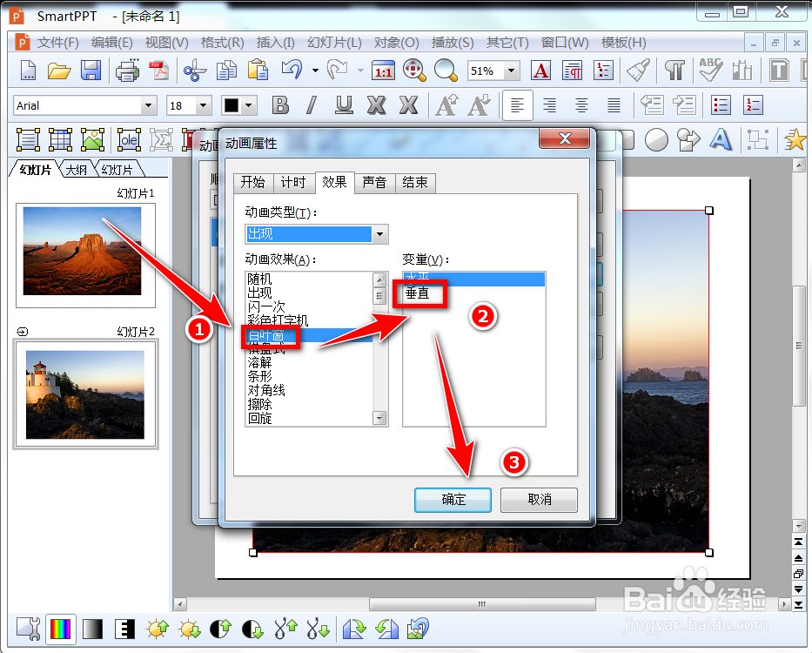The width and height of the screenshot is (812, 653).
Task: Increase brightness sun icon
Action: pos(158,629)
